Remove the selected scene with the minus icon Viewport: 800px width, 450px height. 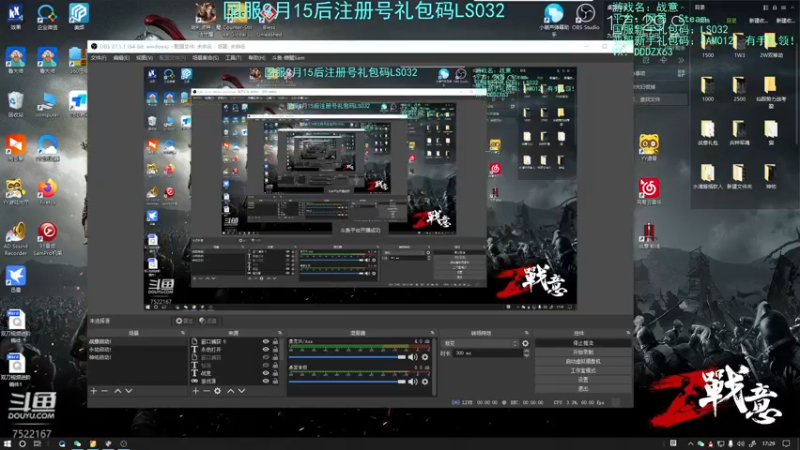pyautogui.click(x=105, y=391)
